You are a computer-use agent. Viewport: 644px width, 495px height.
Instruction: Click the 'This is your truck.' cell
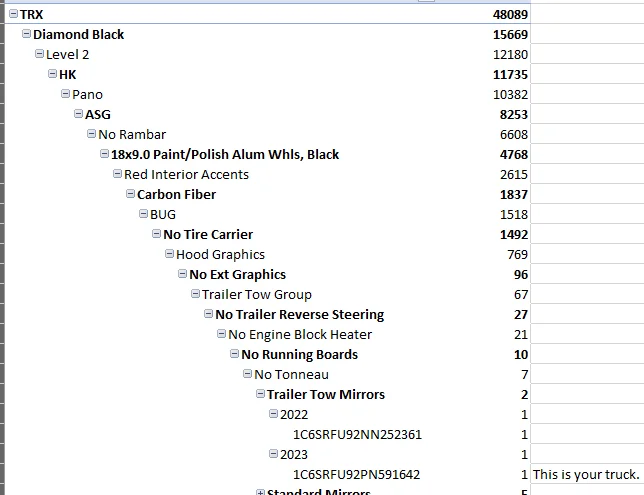(586, 474)
